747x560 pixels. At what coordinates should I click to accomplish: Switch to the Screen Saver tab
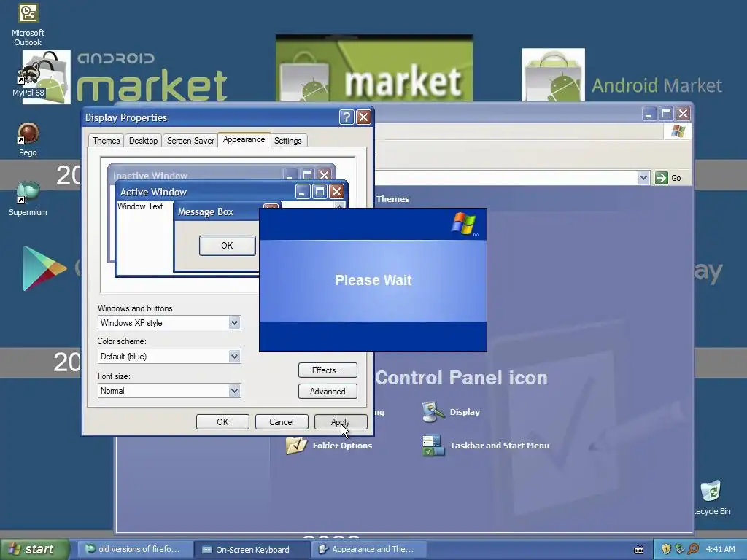coord(190,141)
